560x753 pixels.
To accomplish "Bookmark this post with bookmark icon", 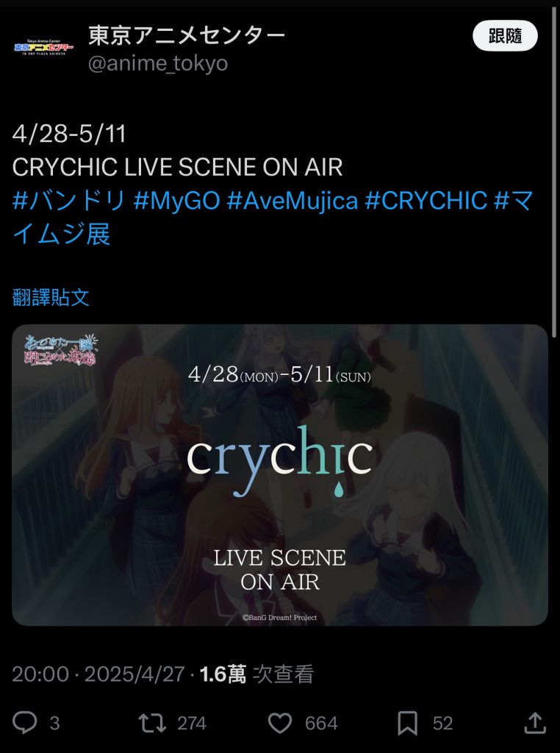I will pyautogui.click(x=407, y=724).
